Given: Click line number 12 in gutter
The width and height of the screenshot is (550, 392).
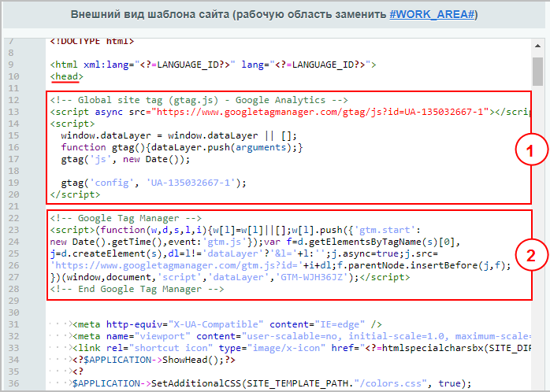Looking at the screenshot, I should click(13, 100).
